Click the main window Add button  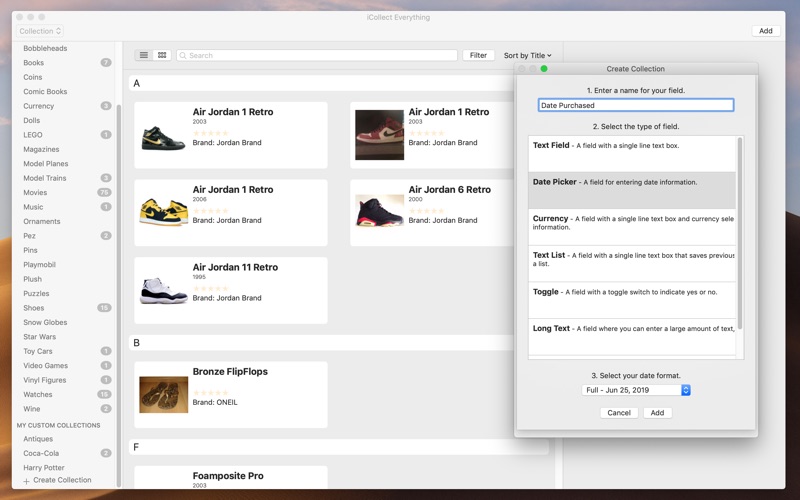click(765, 31)
